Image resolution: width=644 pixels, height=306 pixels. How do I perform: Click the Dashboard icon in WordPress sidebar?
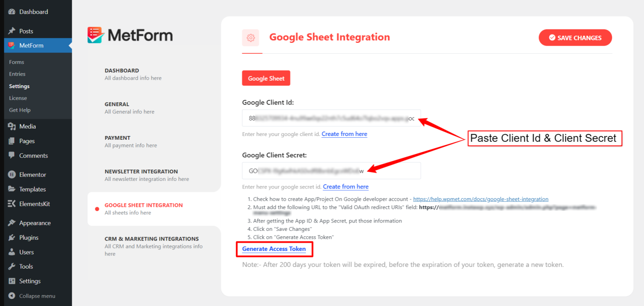tap(12, 12)
